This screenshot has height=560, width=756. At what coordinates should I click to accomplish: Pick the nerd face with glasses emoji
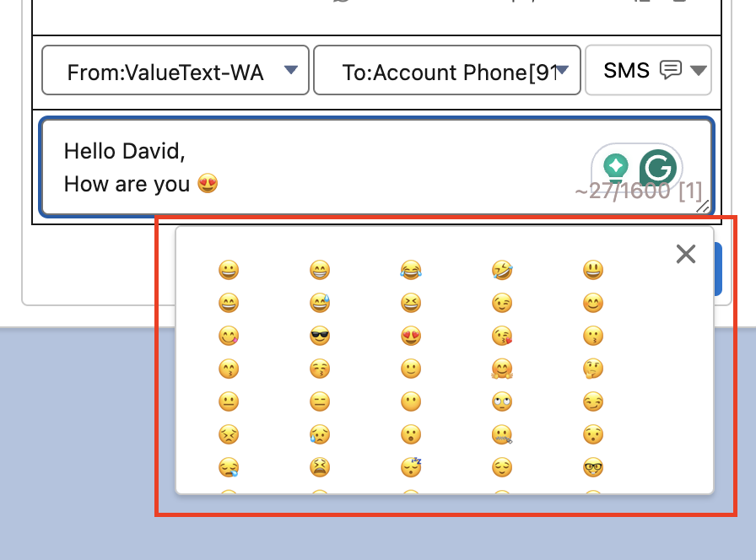click(593, 467)
